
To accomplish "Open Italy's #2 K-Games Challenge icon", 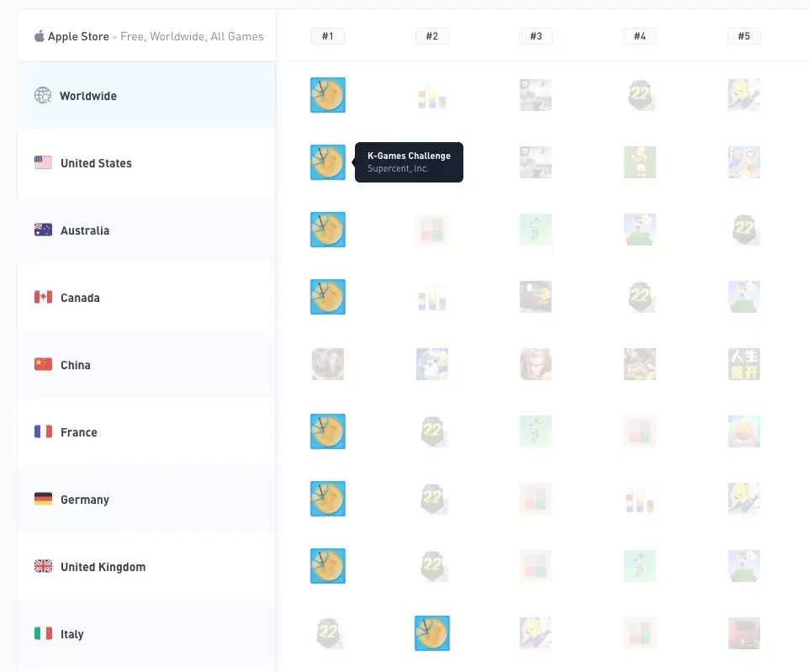I will click(432, 633).
